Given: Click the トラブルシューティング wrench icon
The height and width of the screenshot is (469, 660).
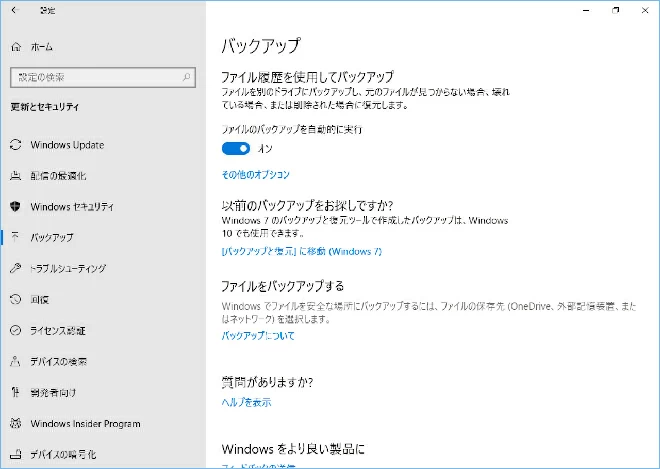Looking at the screenshot, I should [x=15, y=269].
